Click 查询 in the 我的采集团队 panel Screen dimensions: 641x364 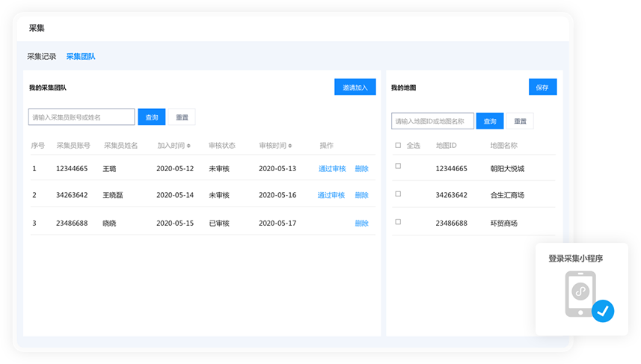pos(152,117)
